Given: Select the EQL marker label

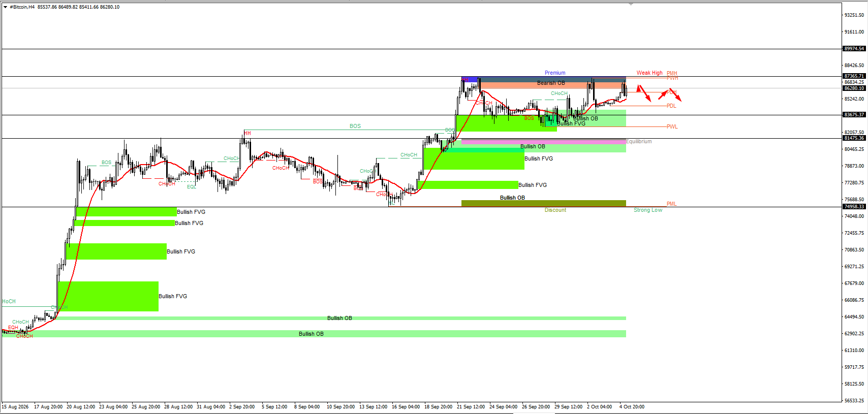Looking at the screenshot, I should [x=191, y=187].
